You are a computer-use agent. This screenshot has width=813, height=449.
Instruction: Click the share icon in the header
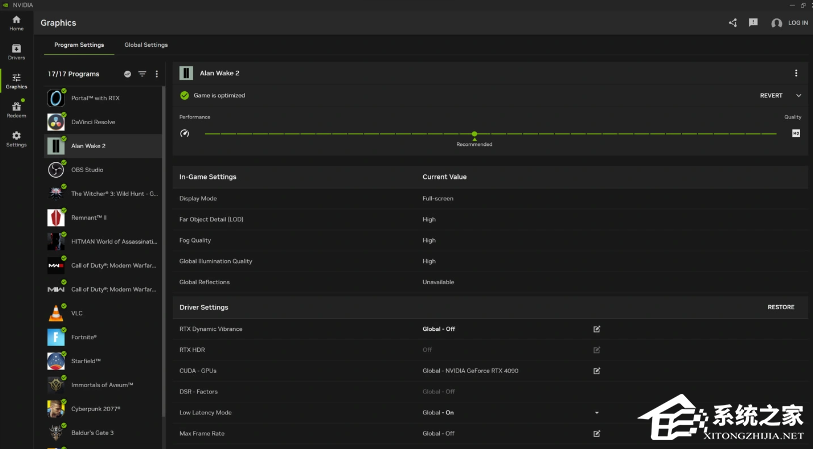[x=733, y=22]
